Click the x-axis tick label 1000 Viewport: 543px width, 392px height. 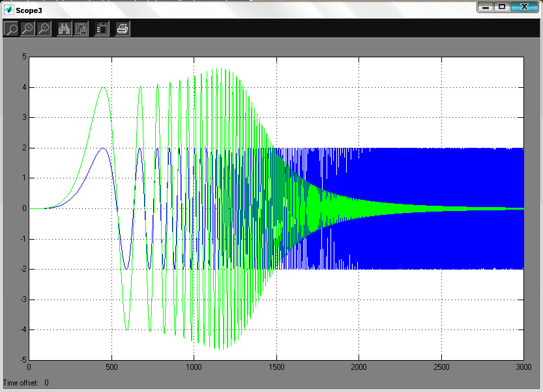(194, 367)
